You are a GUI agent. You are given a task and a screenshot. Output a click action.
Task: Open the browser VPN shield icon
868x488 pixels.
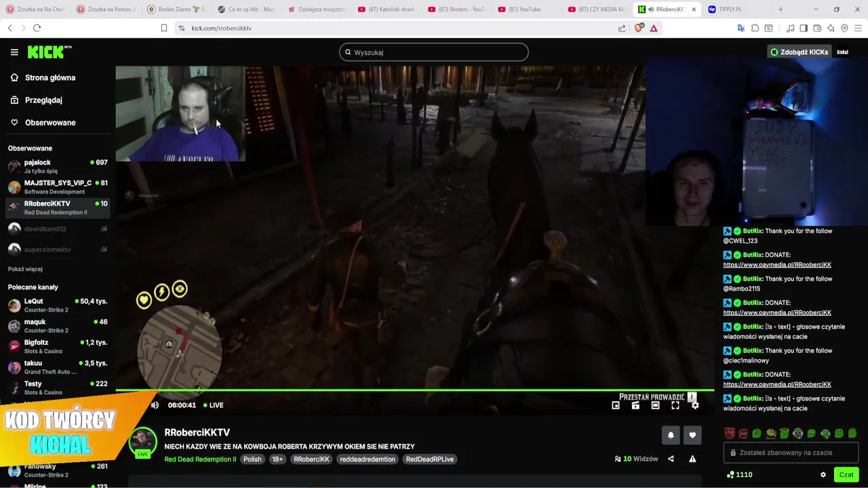pyautogui.click(x=844, y=28)
